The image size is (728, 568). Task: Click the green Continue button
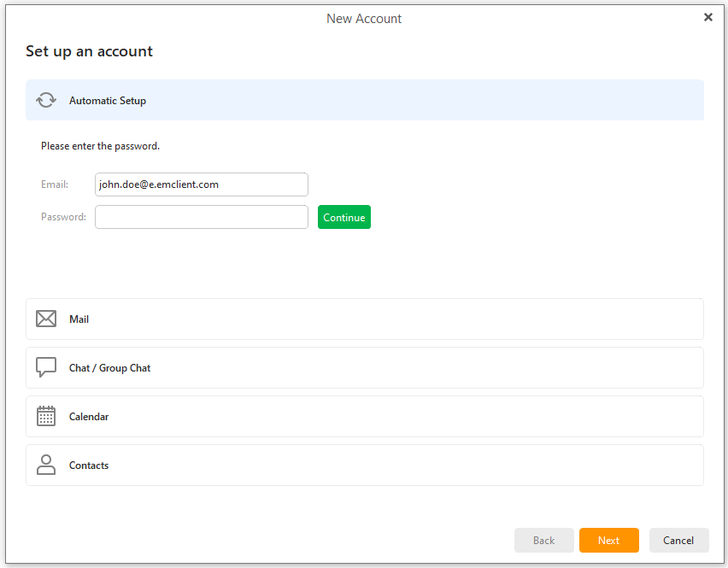[344, 217]
